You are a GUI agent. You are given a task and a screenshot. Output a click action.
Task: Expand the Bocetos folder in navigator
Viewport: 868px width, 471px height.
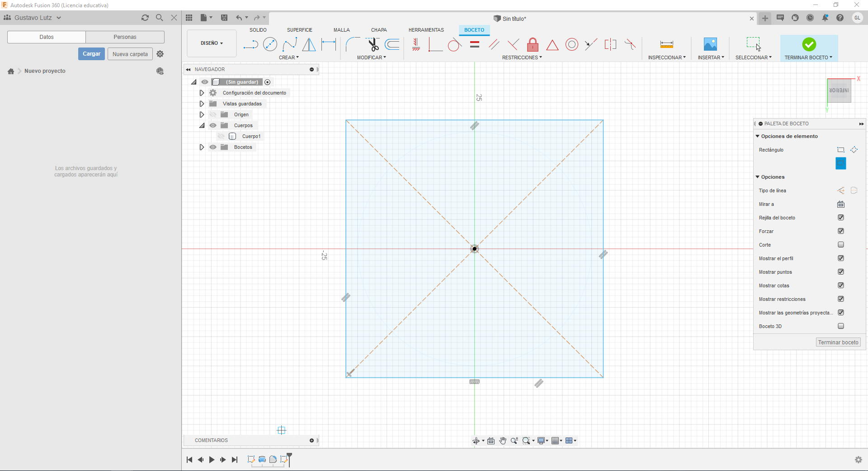[x=202, y=147]
